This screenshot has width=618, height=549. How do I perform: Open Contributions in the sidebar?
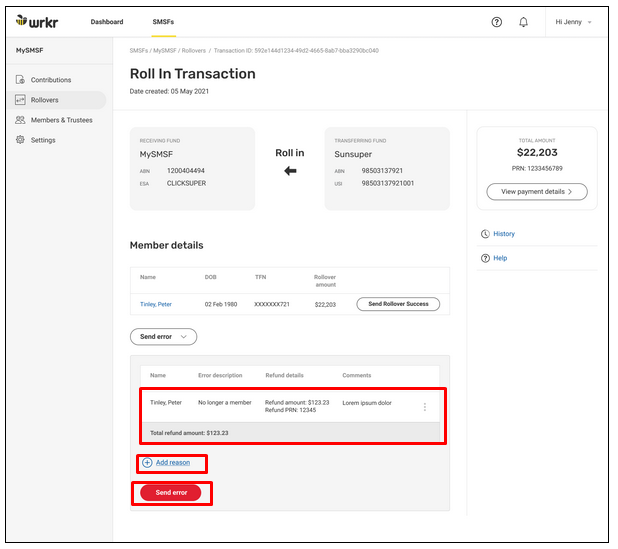coord(51,80)
